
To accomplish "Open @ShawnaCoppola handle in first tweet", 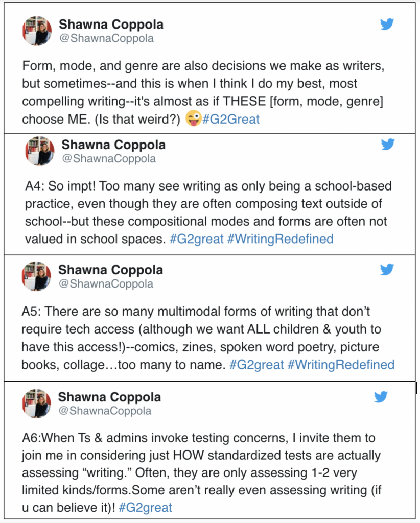I will [107, 38].
